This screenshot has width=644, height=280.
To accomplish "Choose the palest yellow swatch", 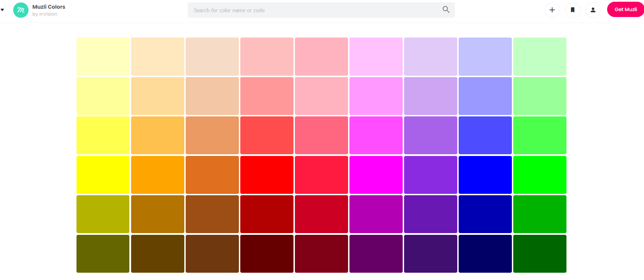I will [103, 57].
